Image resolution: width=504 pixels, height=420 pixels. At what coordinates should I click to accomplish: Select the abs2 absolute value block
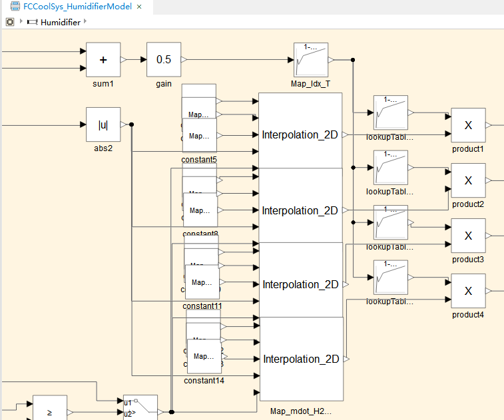(103, 124)
